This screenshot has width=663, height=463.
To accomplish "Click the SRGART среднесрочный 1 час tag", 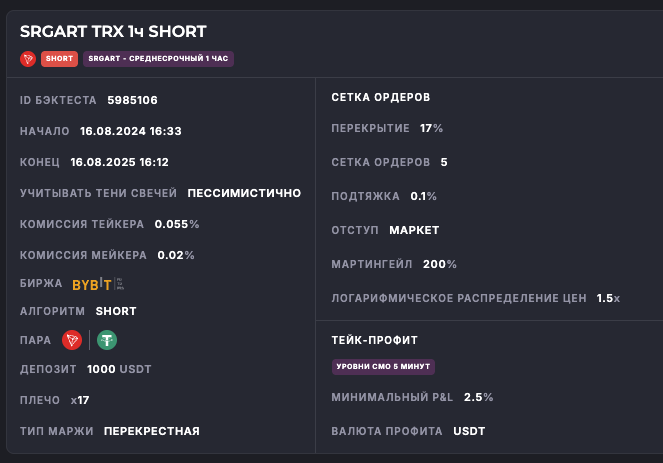I will click(x=158, y=59).
